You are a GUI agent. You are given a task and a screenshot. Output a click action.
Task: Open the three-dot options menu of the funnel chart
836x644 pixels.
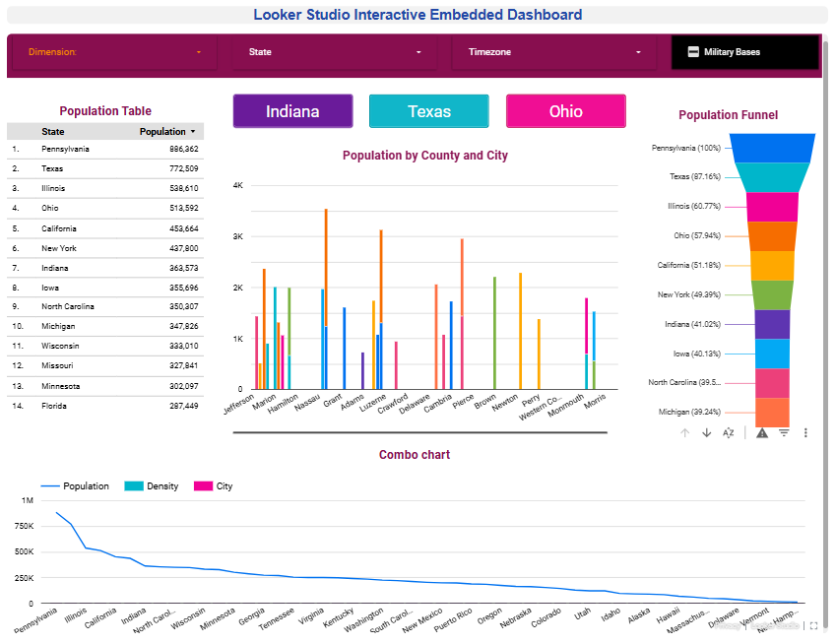[x=806, y=432]
